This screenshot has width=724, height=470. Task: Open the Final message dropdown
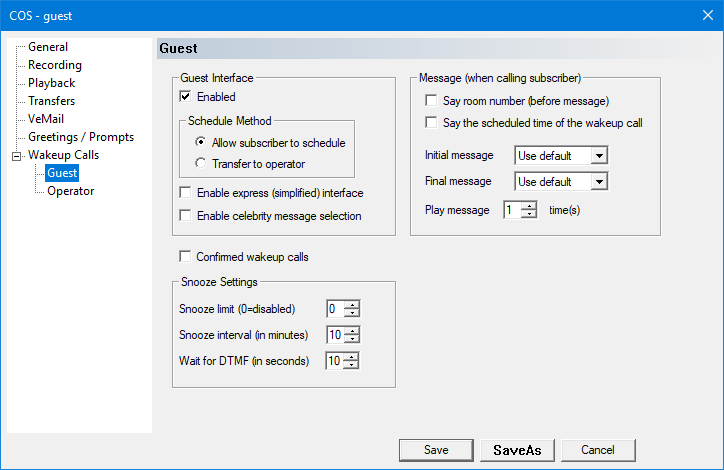(598, 182)
